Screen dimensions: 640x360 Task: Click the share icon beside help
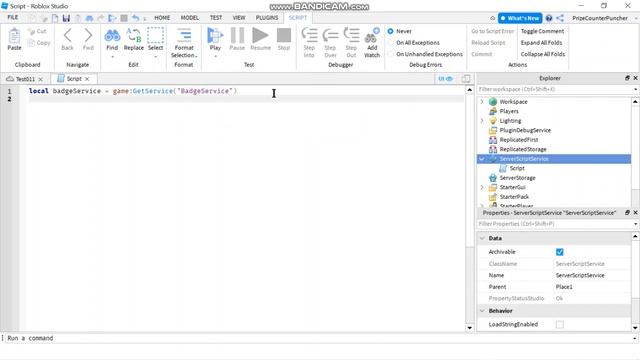pos(560,18)
